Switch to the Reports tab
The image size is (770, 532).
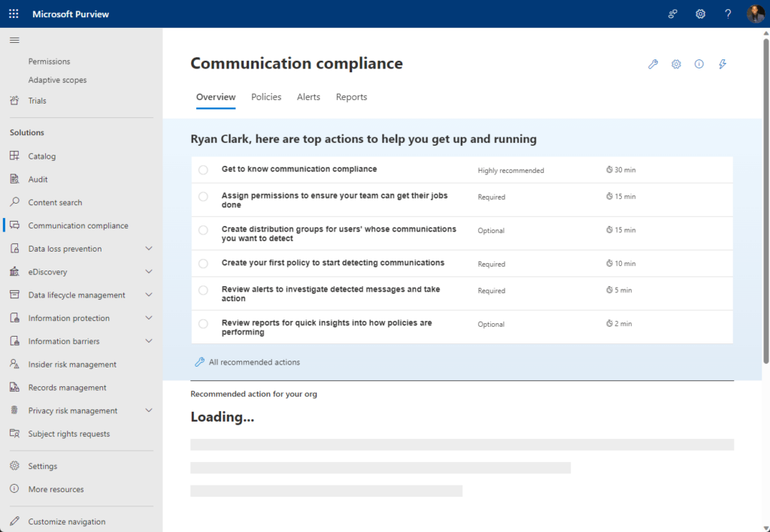click(x=352, y=97)
